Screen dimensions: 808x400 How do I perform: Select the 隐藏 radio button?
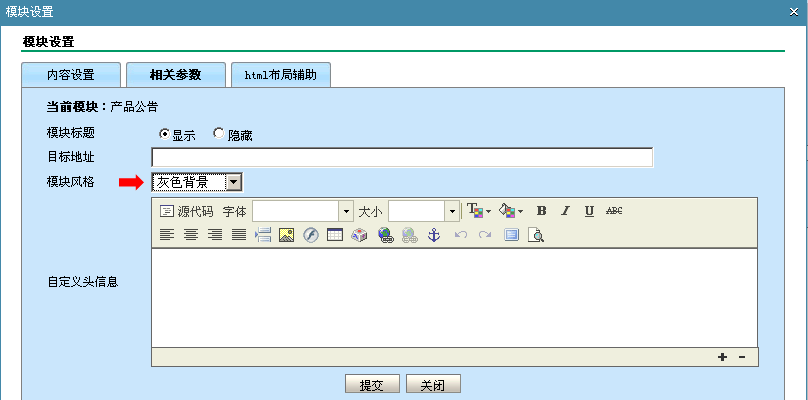[x=219, y=134]
